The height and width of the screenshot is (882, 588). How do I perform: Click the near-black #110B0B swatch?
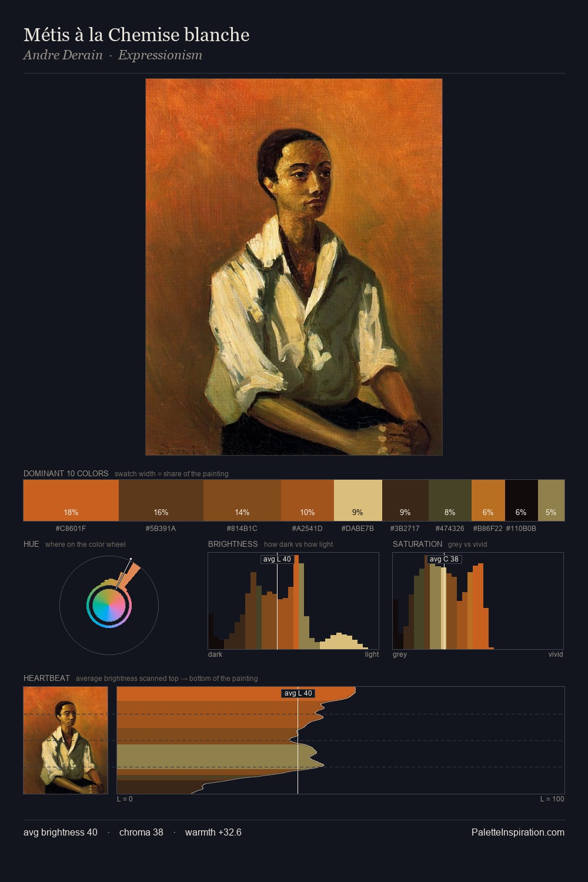pos(522,500)
